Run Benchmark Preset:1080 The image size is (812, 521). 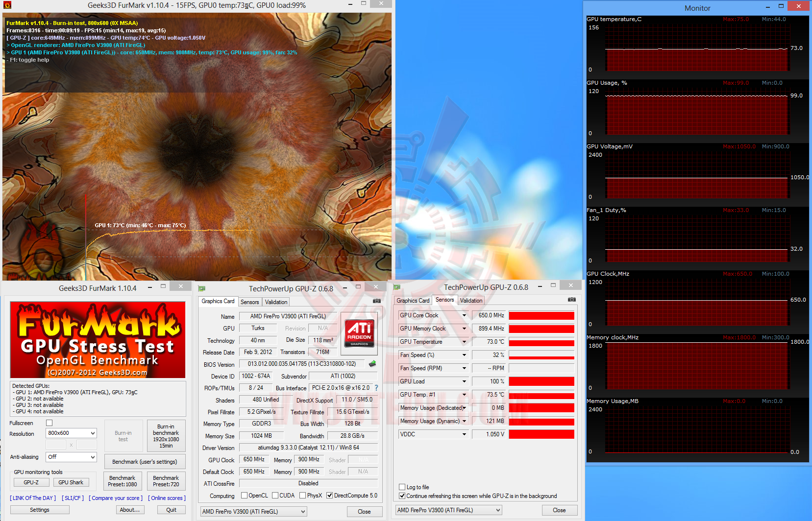tap(123, 481)
